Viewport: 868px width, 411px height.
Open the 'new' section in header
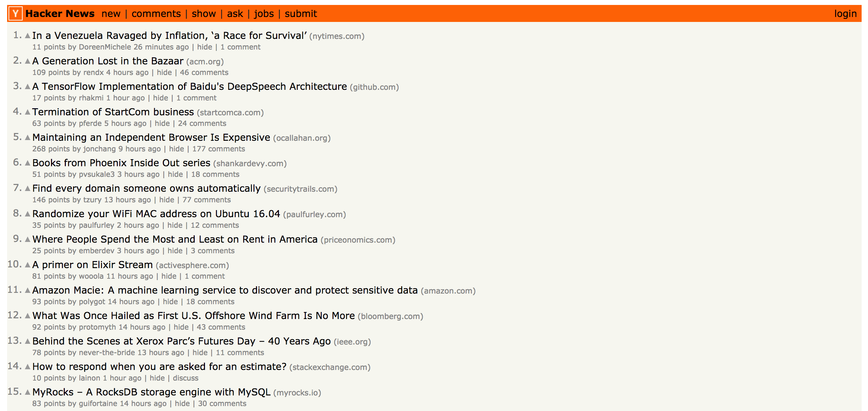(x=111, y=14)
